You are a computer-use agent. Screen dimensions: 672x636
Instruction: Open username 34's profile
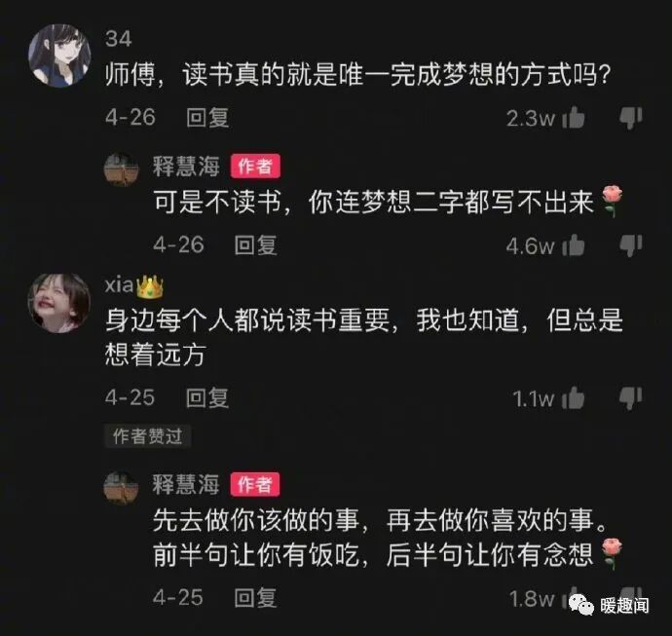[118, 39]
